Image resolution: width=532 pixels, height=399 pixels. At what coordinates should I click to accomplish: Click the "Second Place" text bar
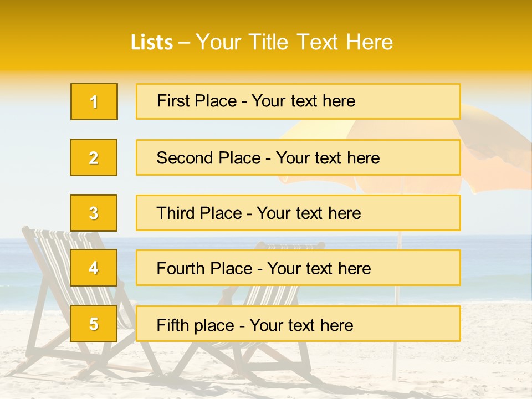[x=298, y=157]
